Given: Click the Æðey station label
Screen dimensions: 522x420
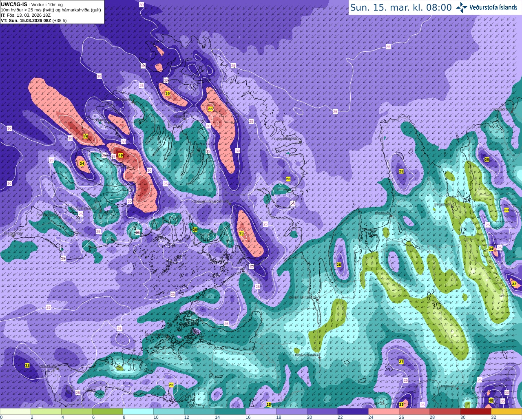Looking at the screenshot, I should click(178, 116).
